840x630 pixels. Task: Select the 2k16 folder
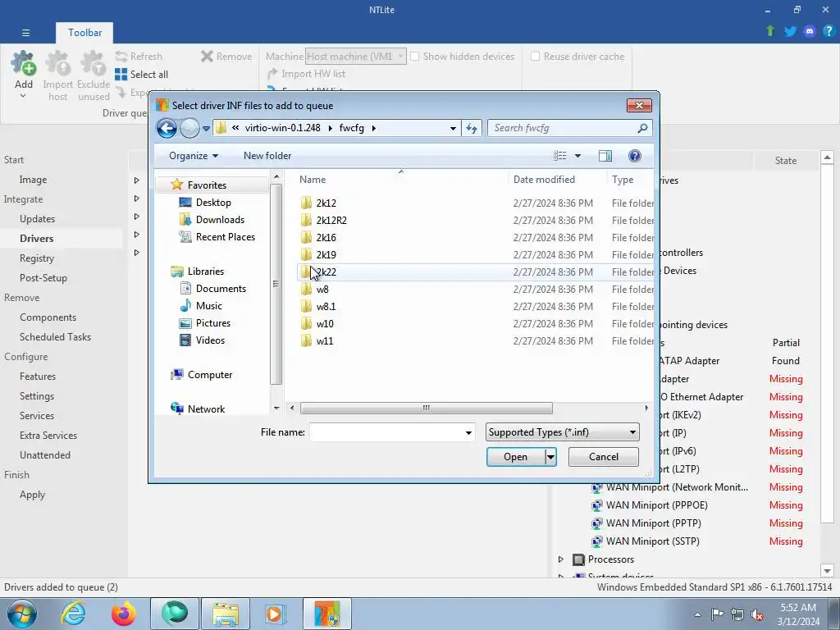click(x=326, y=237)
